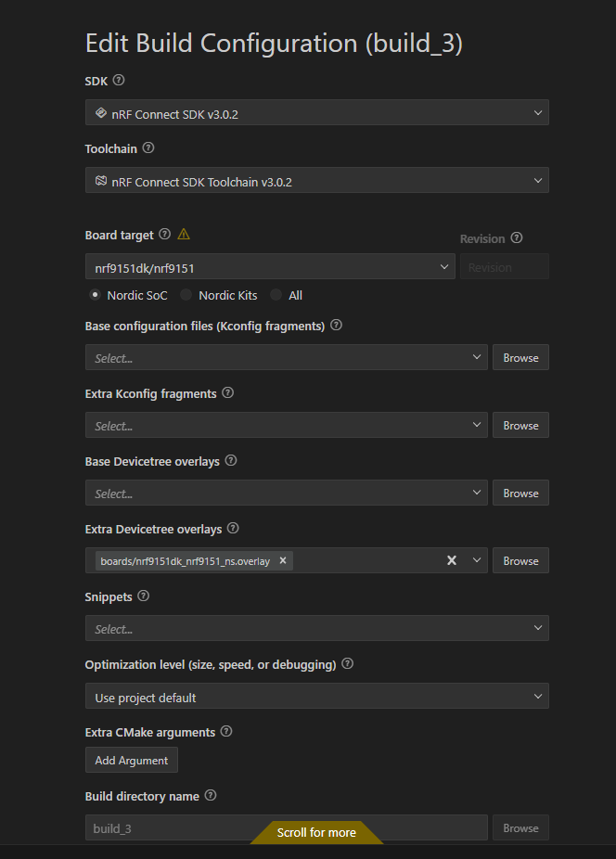Expand the Extra Kconfig fragments dropdown
Viewport: 616px width, 859px height.
(476, 425)
